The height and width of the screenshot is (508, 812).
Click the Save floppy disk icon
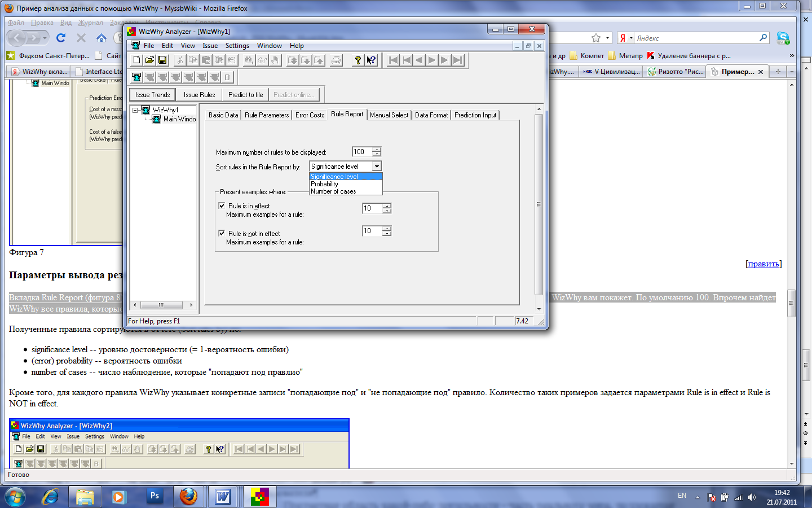pyautogui.click(x=162, y=60)
